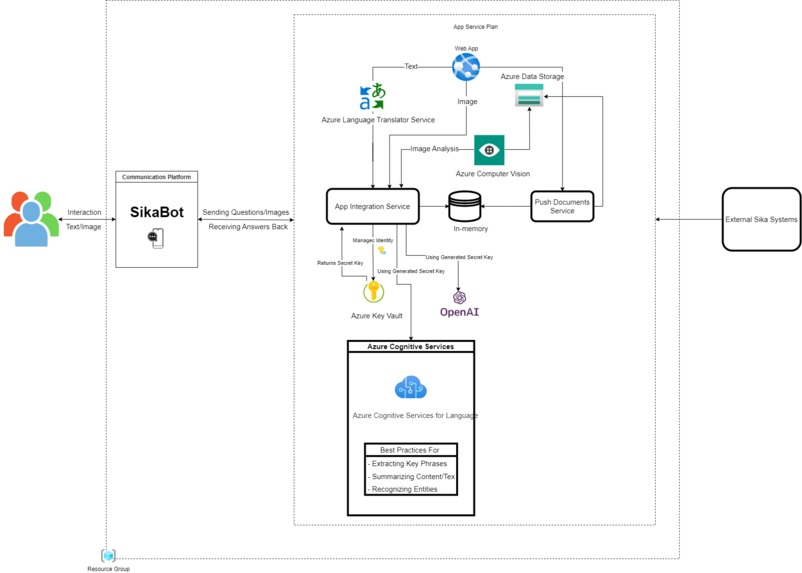Click Recognizing Entities line
802x573 pixels.
404,489
